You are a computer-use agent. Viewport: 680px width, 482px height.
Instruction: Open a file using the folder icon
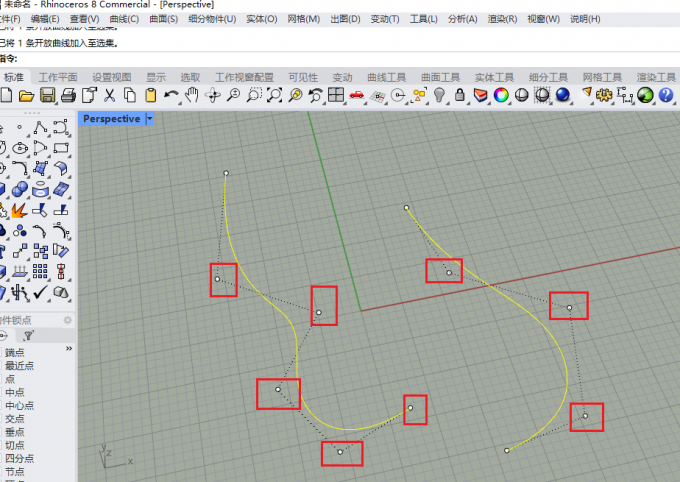(26, 95)
